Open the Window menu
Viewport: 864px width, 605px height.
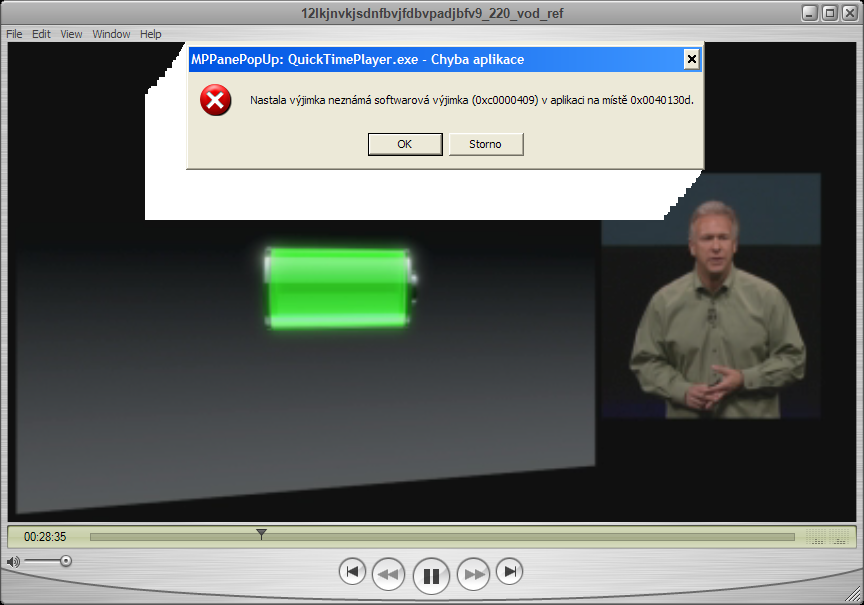[111, 34]
